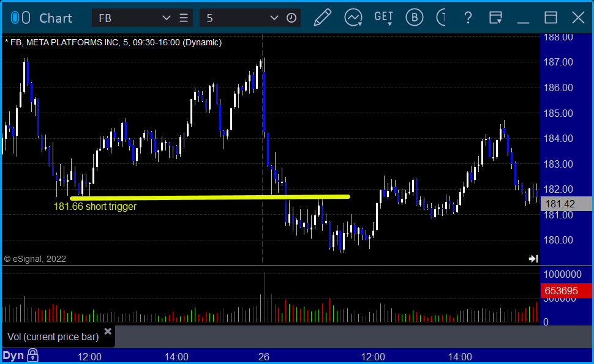Viewport: 594px width, 364px height.
Task: Click the first 14:00 time axis label
Action: click(176, 357)
